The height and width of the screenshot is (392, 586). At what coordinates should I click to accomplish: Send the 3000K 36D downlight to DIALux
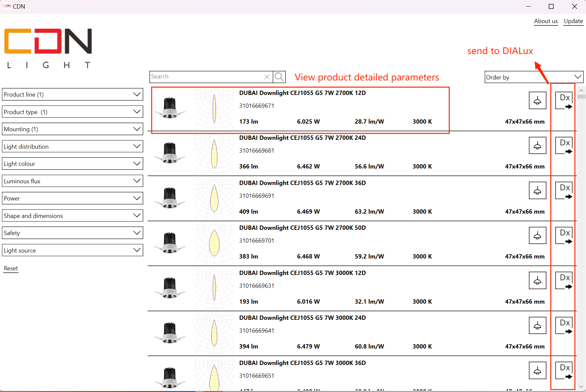point(565,371)
